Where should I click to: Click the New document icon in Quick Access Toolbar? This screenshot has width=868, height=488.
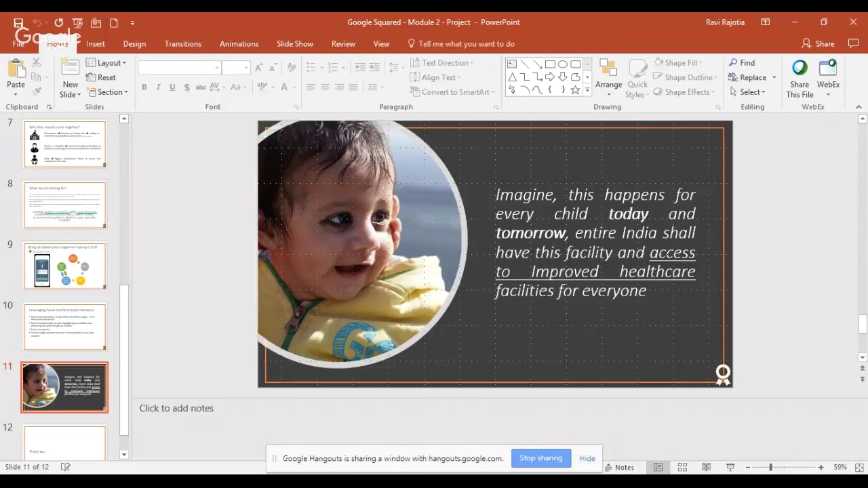point(114,22)
